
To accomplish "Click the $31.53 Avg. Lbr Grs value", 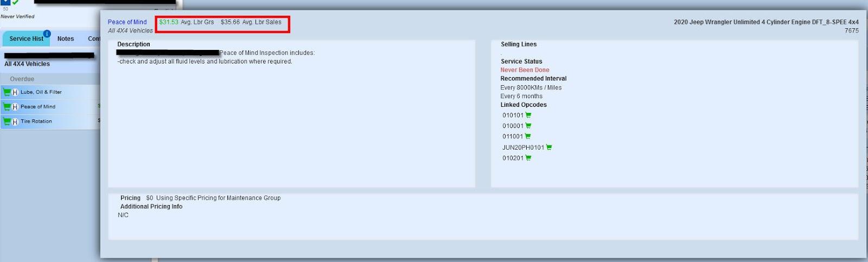I will point(168,22).
